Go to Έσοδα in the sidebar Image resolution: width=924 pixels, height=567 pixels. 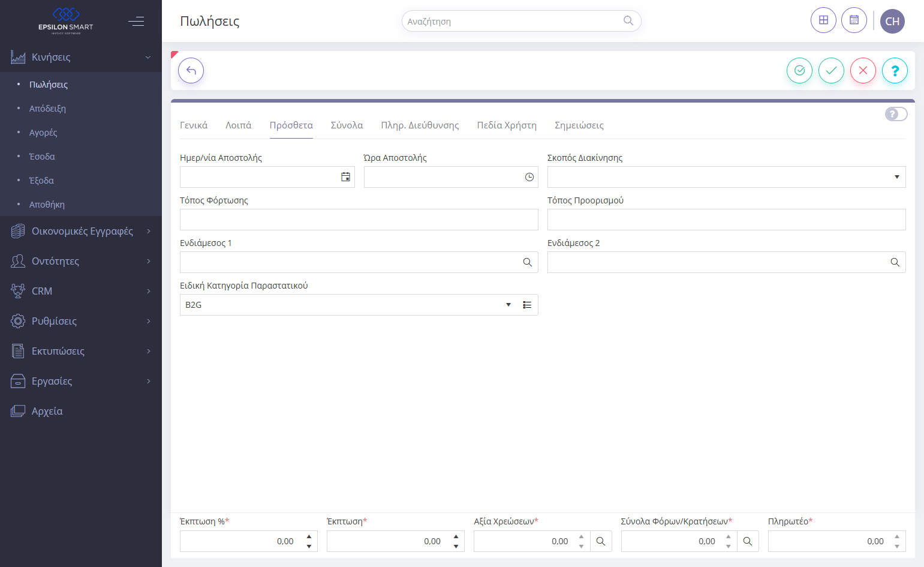42,157
